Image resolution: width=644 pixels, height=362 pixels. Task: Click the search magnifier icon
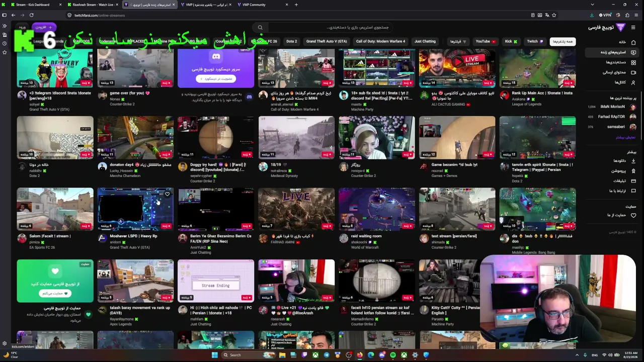coord(260,27)
